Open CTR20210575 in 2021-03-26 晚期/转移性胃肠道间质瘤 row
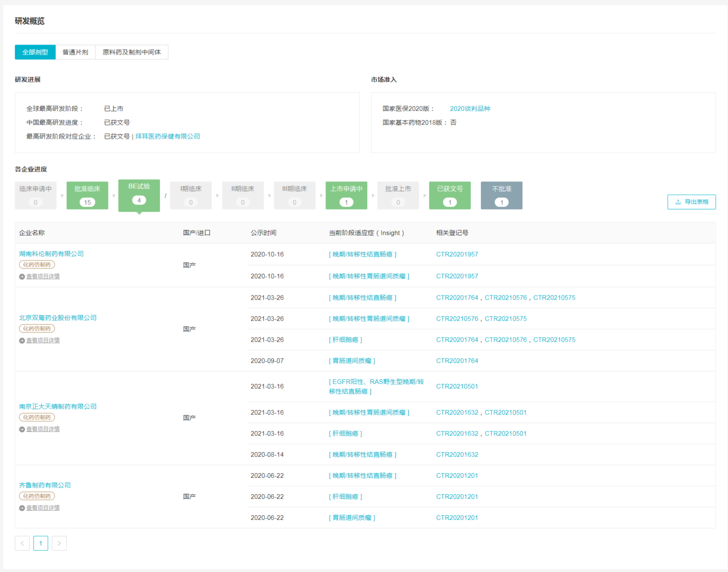 (x=506, y=319)
